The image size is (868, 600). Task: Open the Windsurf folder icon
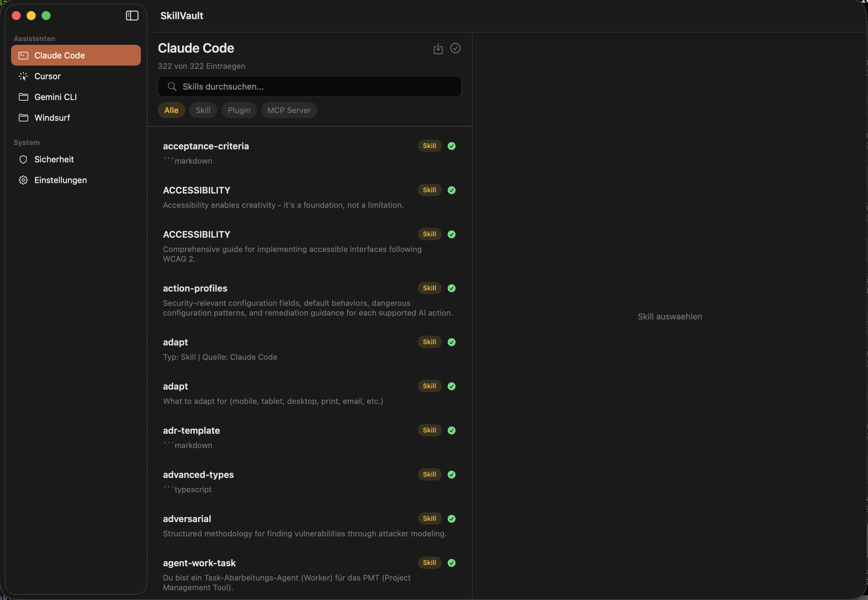(23, 117)
